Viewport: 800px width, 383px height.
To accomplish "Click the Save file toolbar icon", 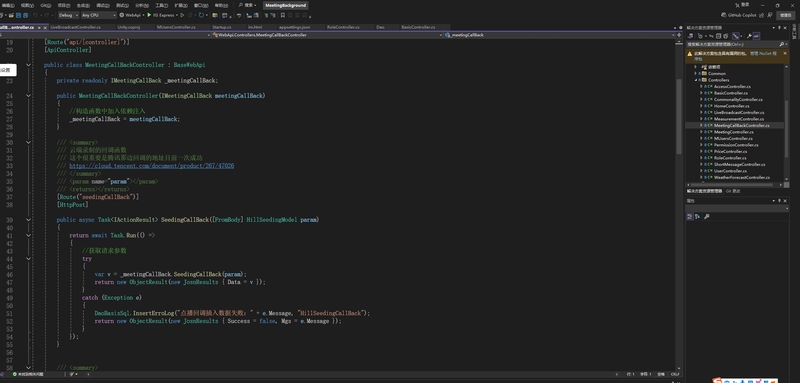I will (x=18, y=15).
